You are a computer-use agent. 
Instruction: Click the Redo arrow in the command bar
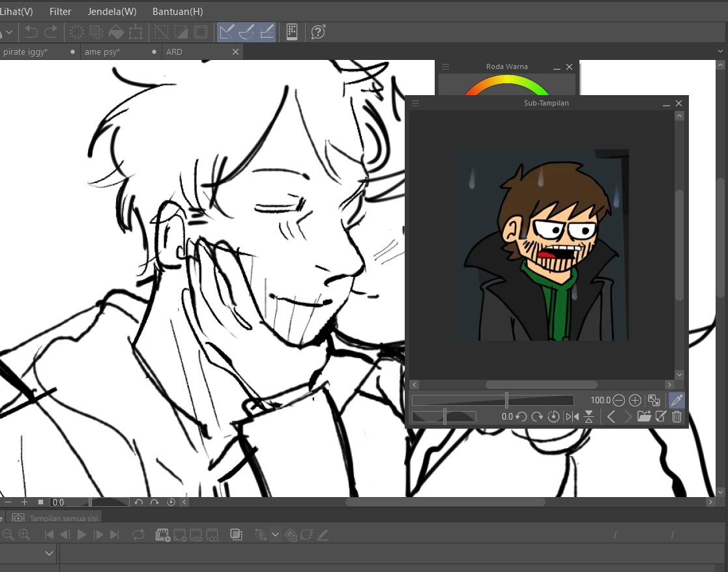[51, 32]
